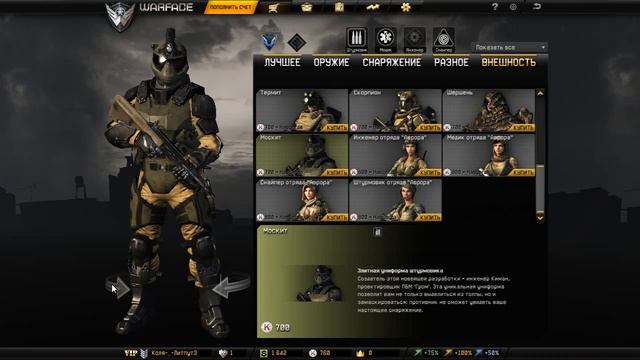
Task: Buy the Медик отряда Аврора skin
Action: coord(523,173)
